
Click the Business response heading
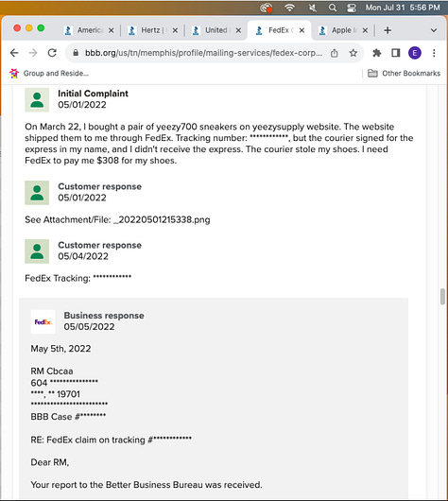pos(104,316)
